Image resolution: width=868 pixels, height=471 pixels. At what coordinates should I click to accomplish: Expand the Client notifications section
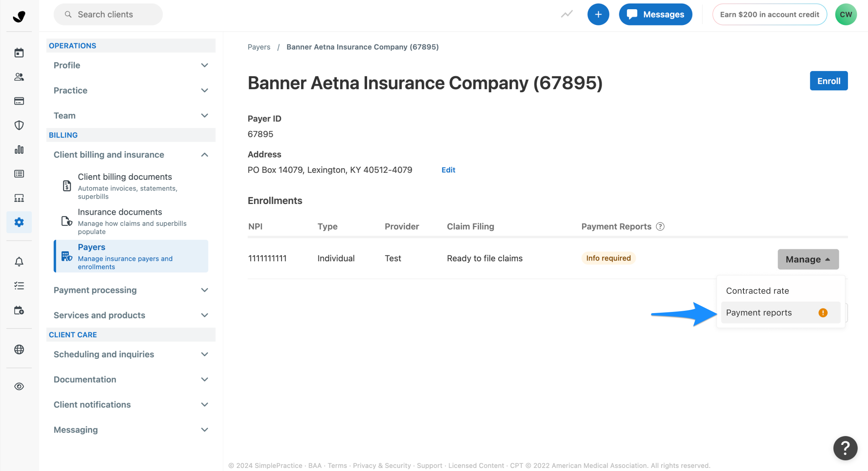point(131,405)
